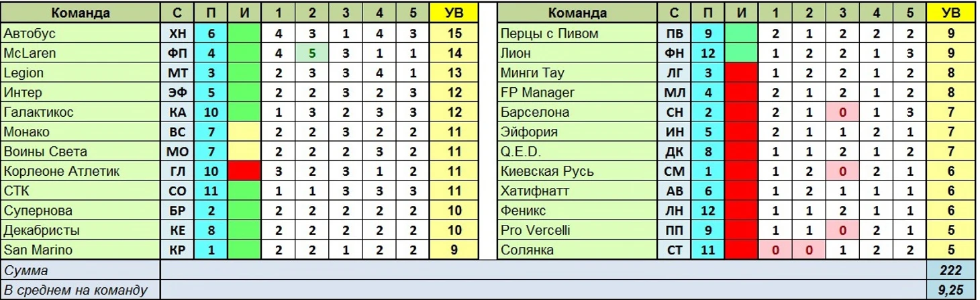980x300 pixels.
Task: Click the yellow cell for Монако
Action: [x=245, y=132]
